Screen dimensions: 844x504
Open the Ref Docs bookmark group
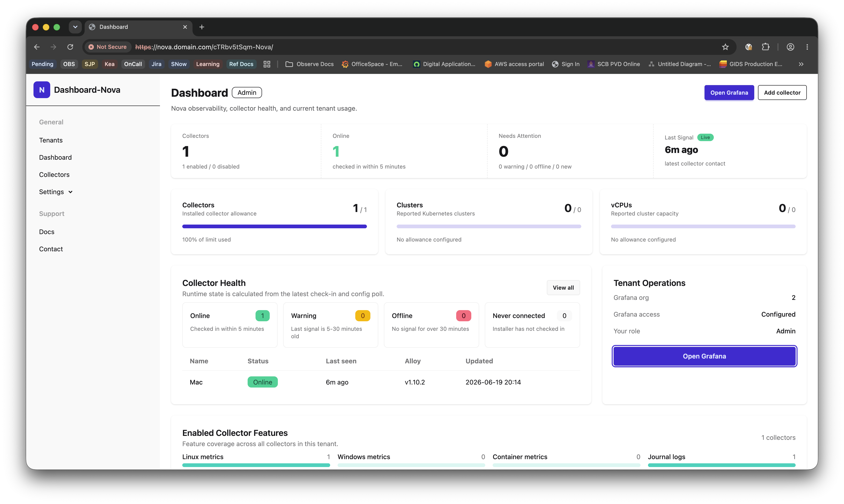coord(241,64)
